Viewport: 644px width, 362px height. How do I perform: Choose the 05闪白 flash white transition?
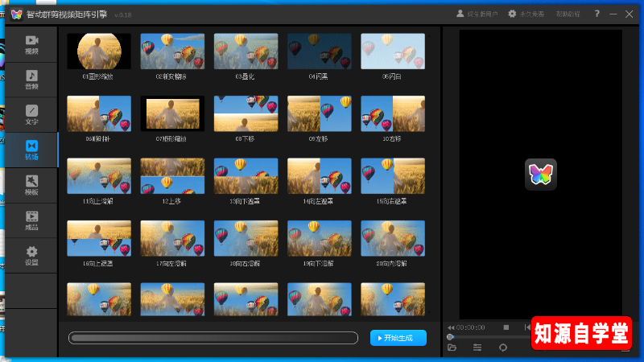pyautogui.click(x=393, y=51)
